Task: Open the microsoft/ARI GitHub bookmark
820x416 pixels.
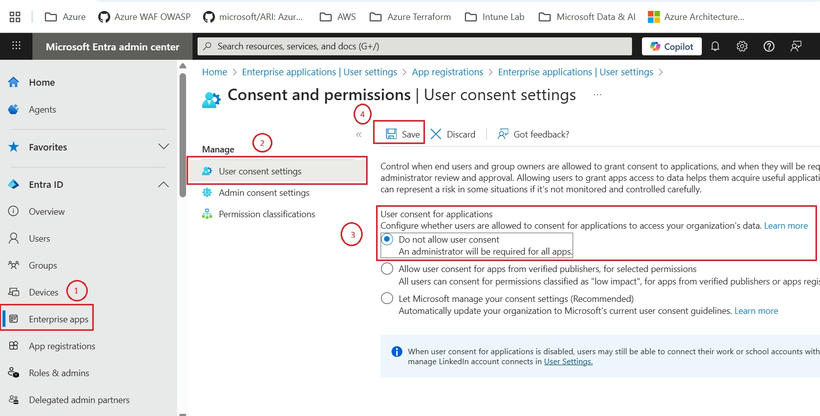Action: pyautogui.click(x=253, y=17)
